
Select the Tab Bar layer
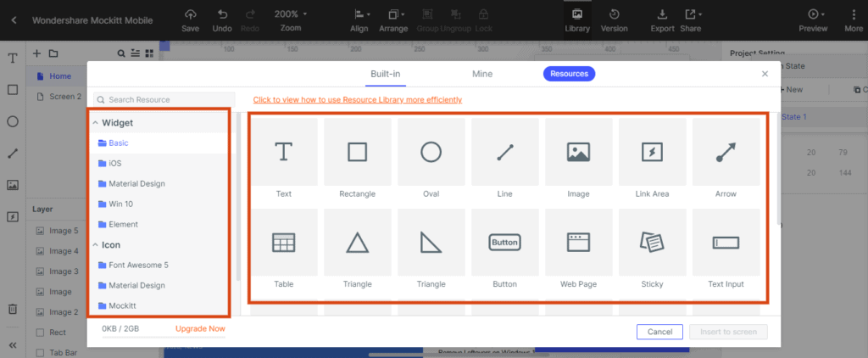coord(57,352)
